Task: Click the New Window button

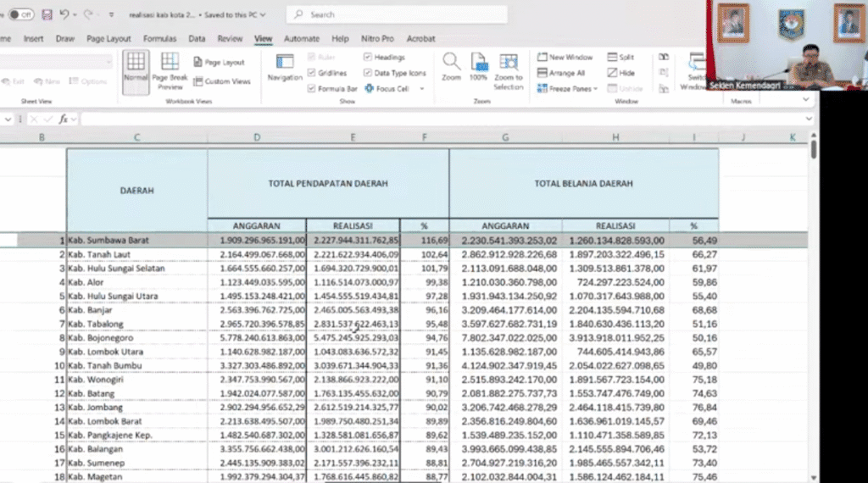Action: [565, 58]
